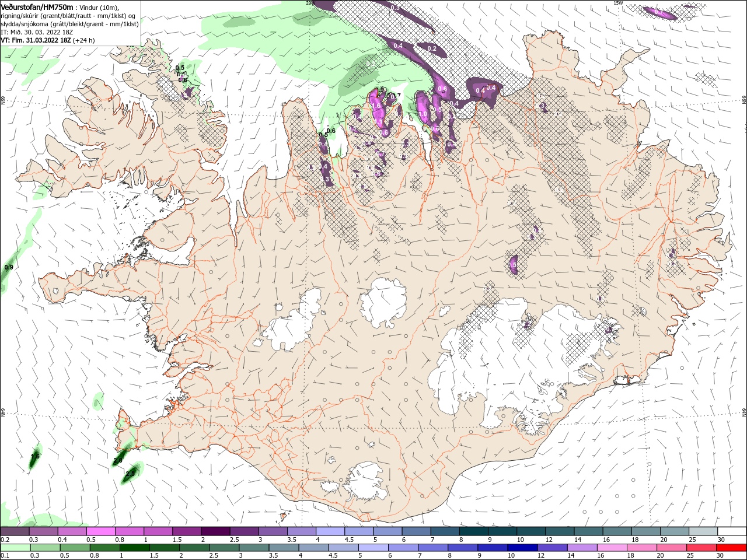Image resolution: width=747 pixels, height=560 pixels.
Task: Pick lavender snow swatch between 4 and 4.5
Action: coord(330,531)
